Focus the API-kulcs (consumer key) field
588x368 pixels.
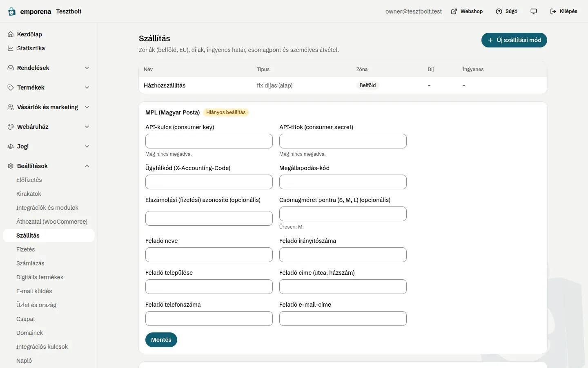pyautogui.click(x=209, y=141)
